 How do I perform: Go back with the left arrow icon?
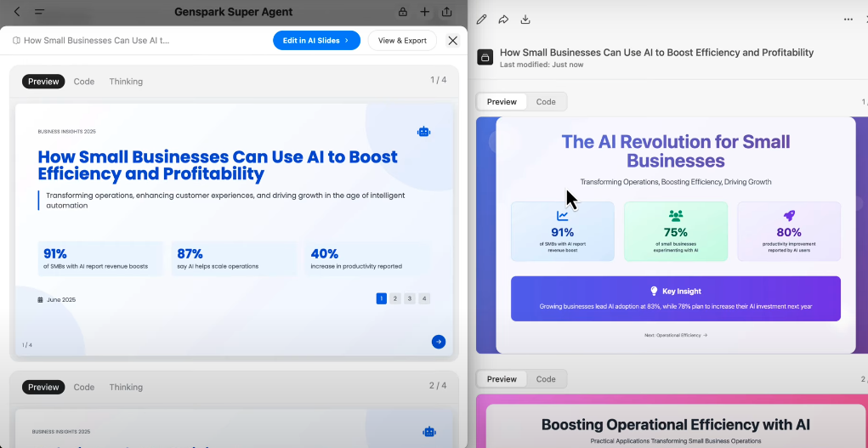point(17,12)
